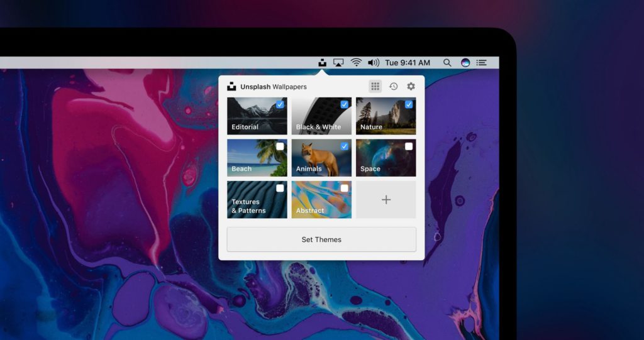644x340 pixels.
Task: Click the Set Themes button
Action: (x=321, y=239)
